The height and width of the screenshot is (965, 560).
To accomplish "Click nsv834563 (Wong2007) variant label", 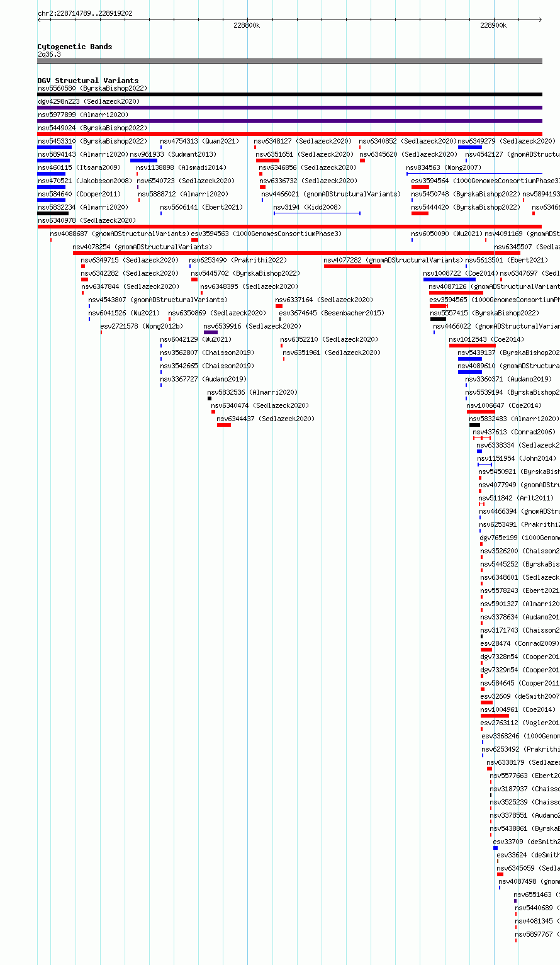I will click(x=444, y=167).
